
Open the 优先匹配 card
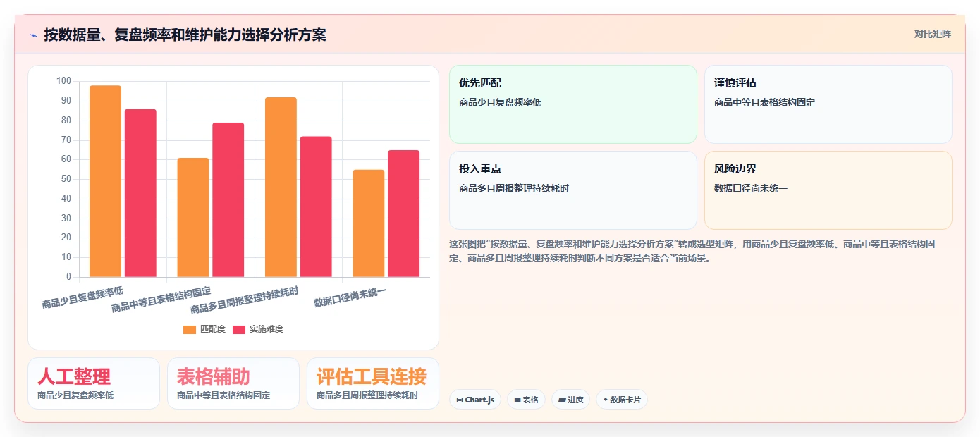tap(573, 104)
